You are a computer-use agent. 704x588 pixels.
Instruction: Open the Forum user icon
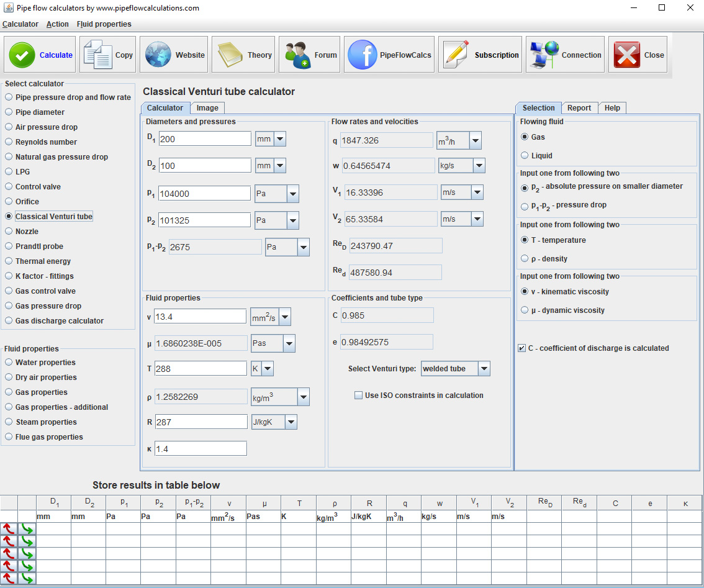297,55
